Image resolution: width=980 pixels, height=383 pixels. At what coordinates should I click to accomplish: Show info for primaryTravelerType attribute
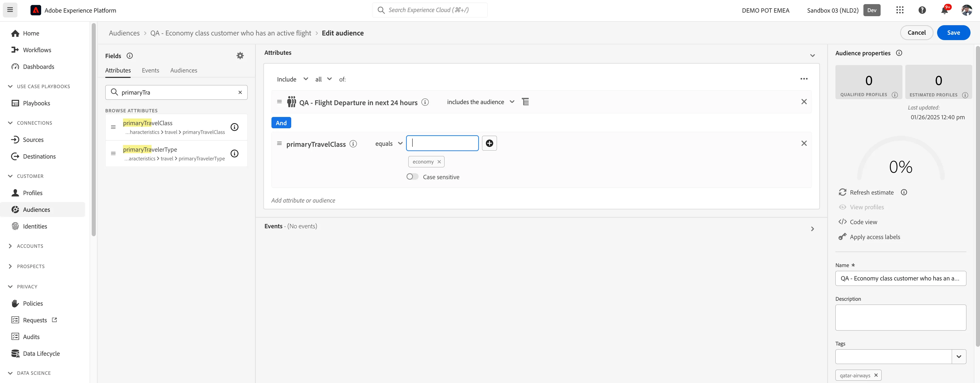(235, 153)
